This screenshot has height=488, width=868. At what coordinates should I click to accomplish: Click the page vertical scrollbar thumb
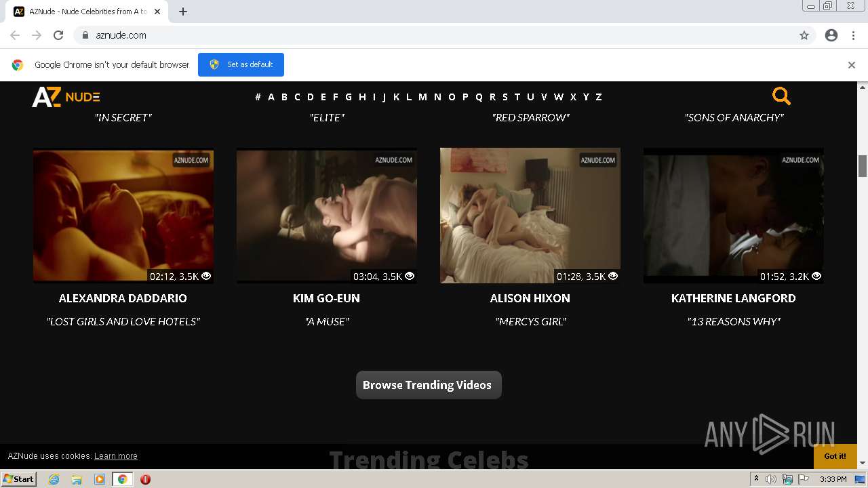point(863,165)
